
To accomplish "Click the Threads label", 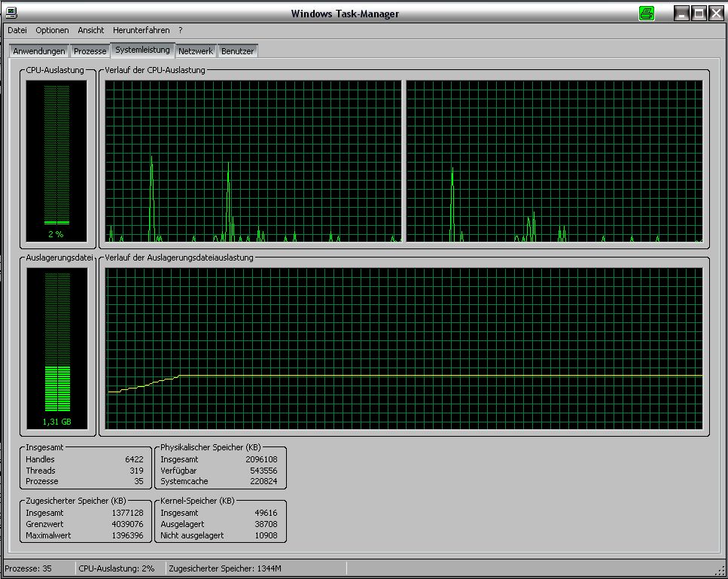I will click(41, 471).
